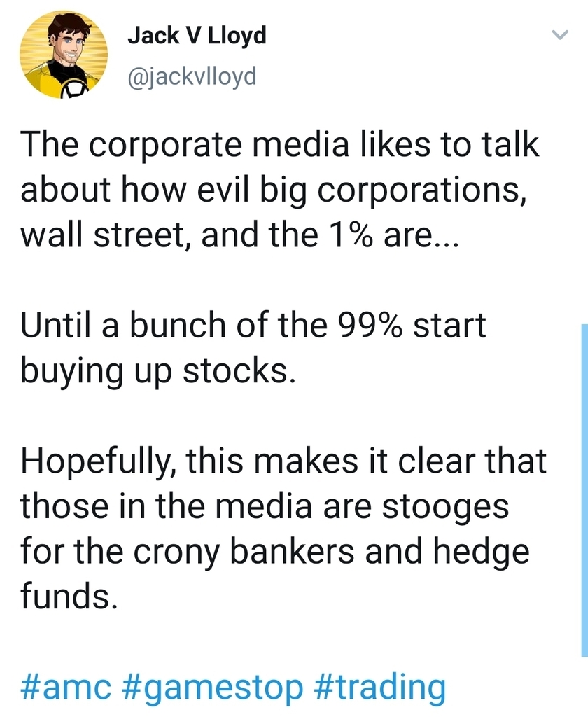Open the tweet options chevron menu
Viewport: 588px width, 717px height.
tap(559, 34)
